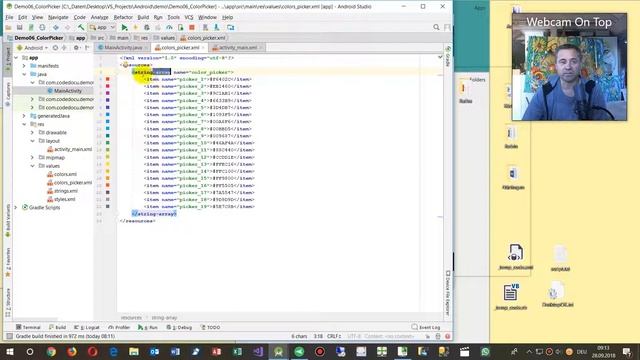Select strings.xml in project tree

tap(62, 191)
